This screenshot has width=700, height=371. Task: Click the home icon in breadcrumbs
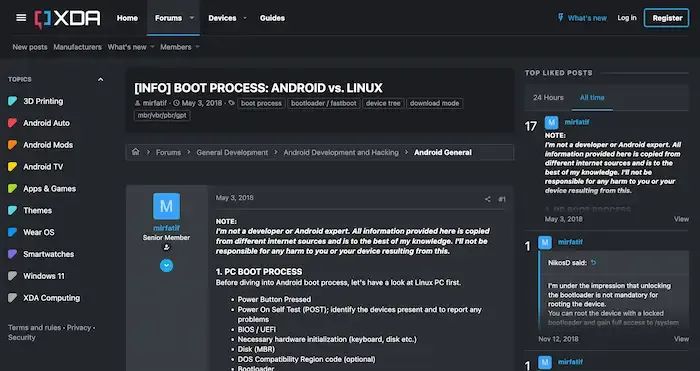[136, 152]
